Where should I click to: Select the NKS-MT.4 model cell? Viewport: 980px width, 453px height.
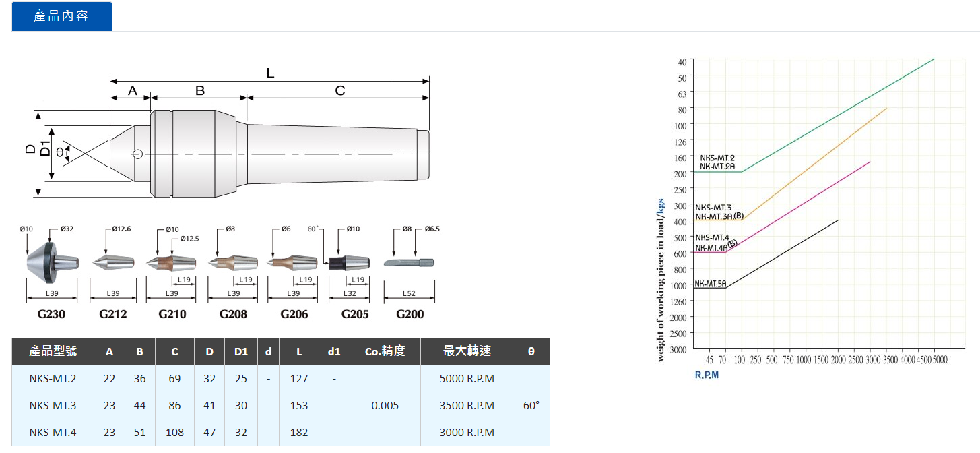pos(53,433)
